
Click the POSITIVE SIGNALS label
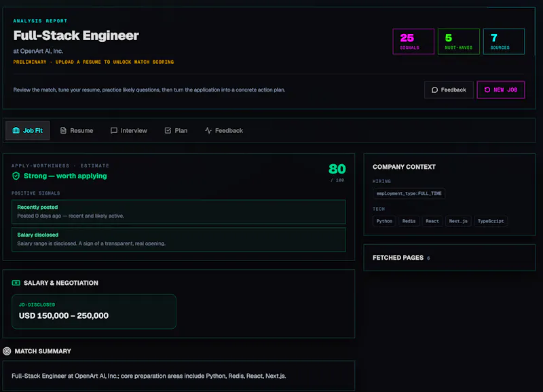coord(36,193)
